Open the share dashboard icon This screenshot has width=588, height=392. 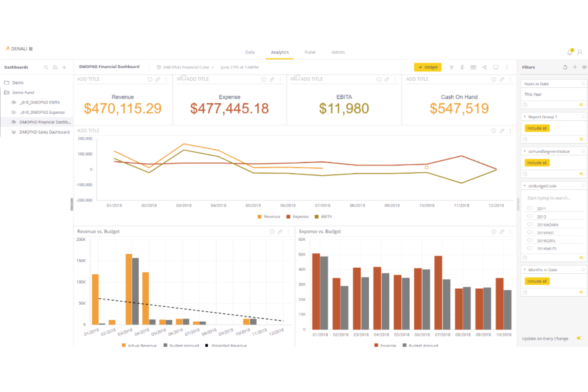(484, 67)
